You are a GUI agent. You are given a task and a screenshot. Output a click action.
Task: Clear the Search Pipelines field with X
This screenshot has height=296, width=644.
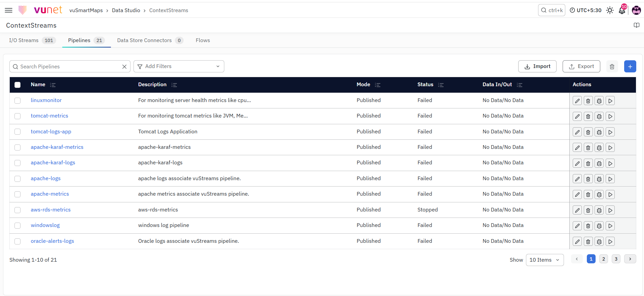coord(124,67)
